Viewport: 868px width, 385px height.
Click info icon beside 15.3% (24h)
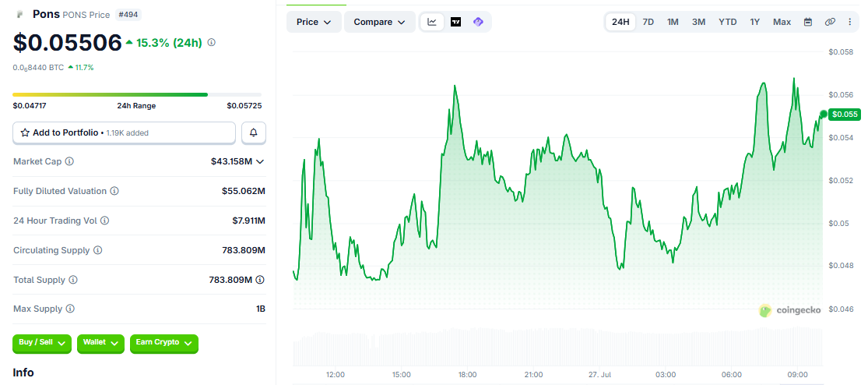click(211, 42)
